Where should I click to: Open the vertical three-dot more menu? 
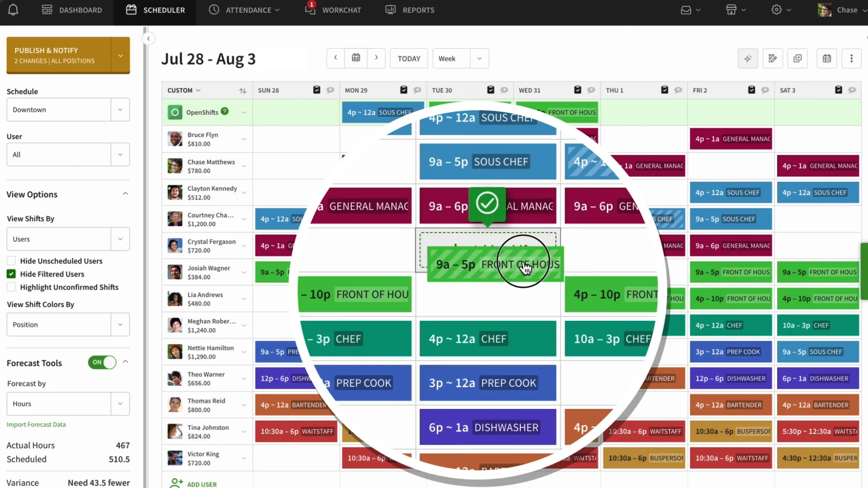[x=851, y=59]
